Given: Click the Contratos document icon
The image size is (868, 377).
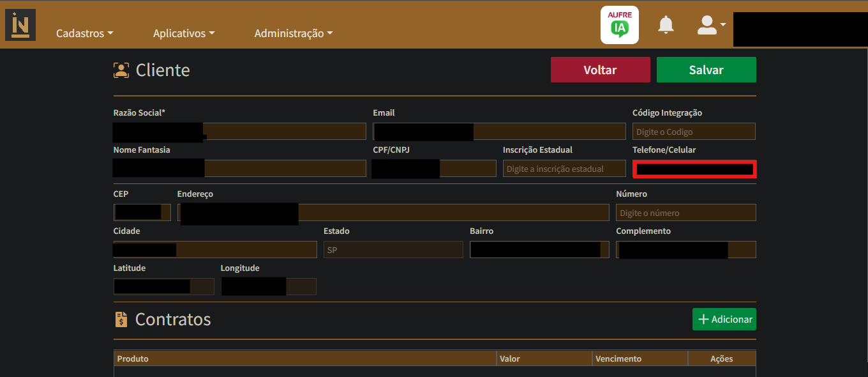Looking at the screenshot, I should tap(121, 319).
